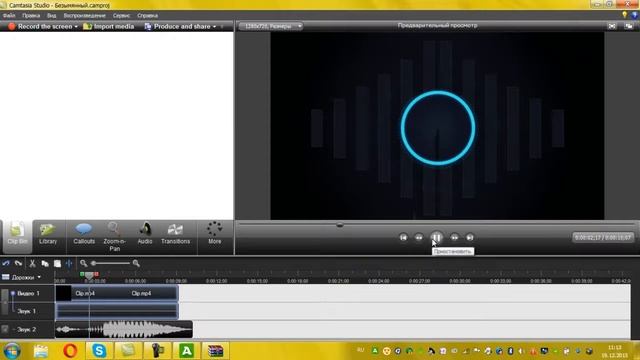Screen dimensions: 640x360
Task: Open WinRAR from the taskbar
Action: click(x=215, y=351)
